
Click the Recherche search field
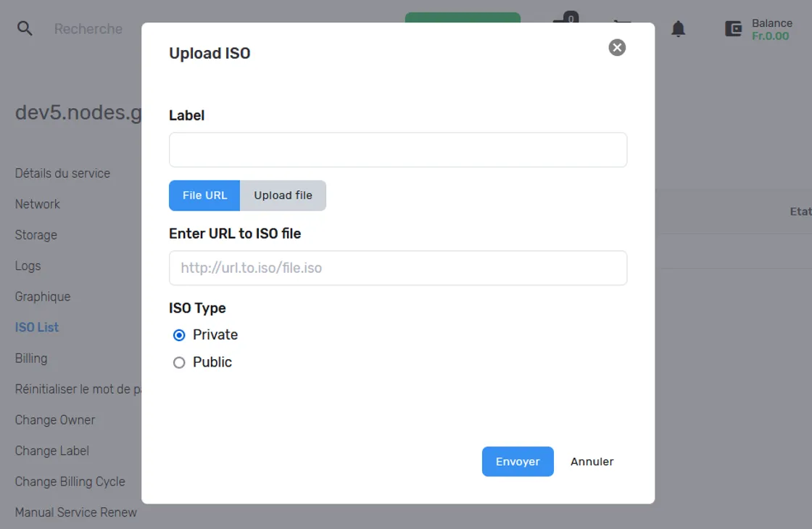tap(88, 28)
